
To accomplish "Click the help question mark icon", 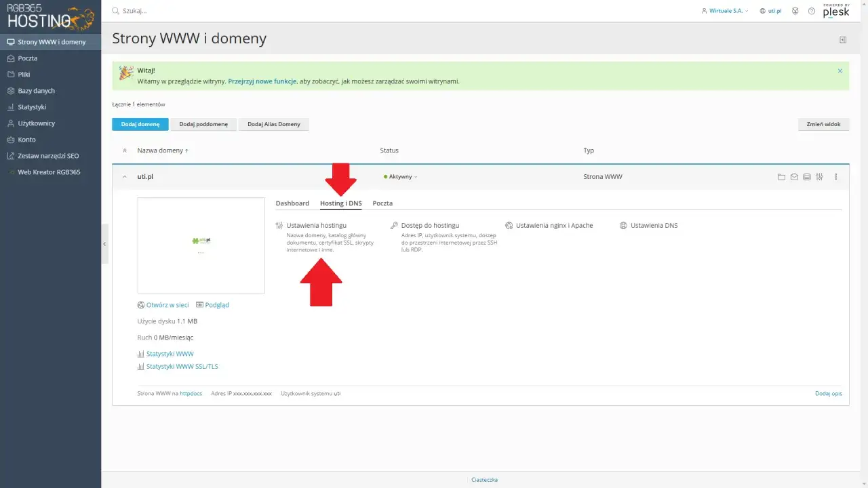I will coord(812,11).
